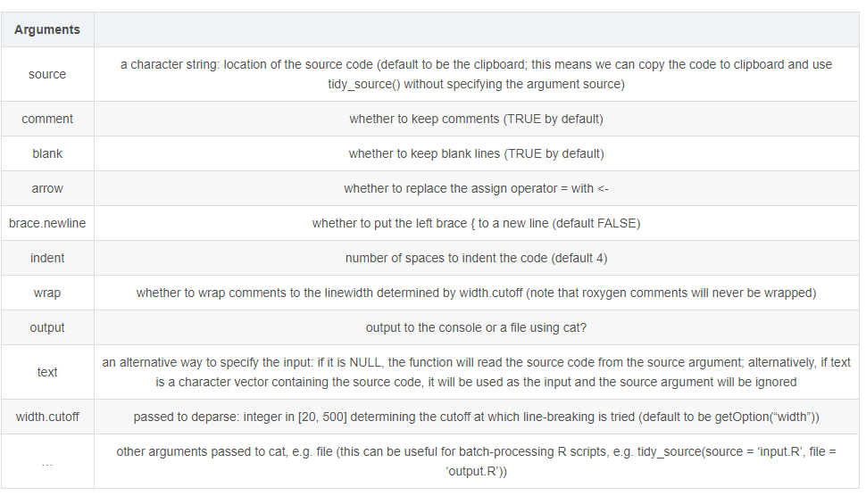866x504 pixels.
Task: Click the Arguments column header
Action: (x=47, y=29)
